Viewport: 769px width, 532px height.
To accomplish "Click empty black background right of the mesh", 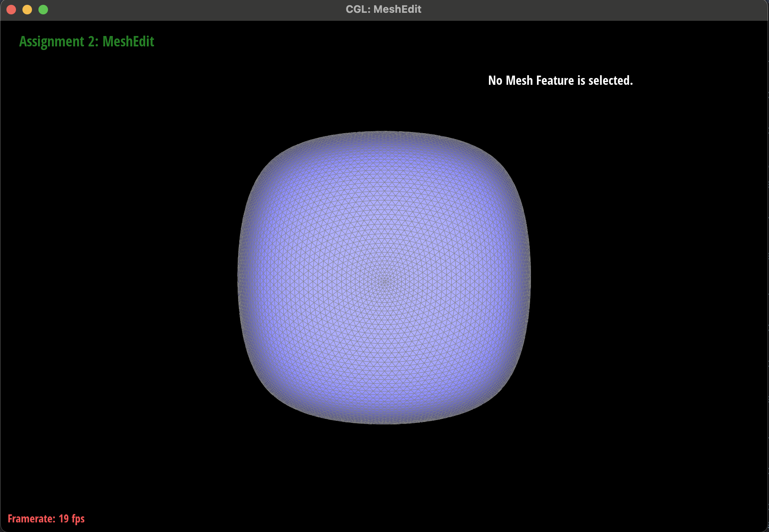I will [648, 280].
